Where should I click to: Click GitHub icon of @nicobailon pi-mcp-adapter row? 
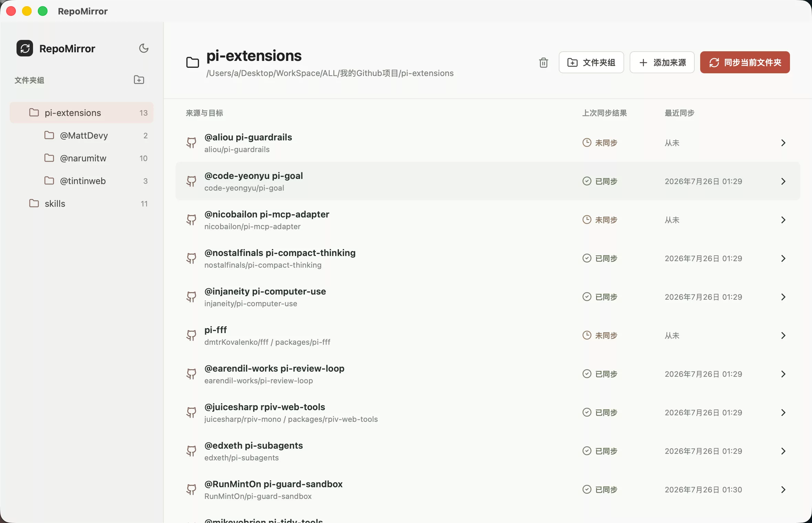tap(191, 220)
